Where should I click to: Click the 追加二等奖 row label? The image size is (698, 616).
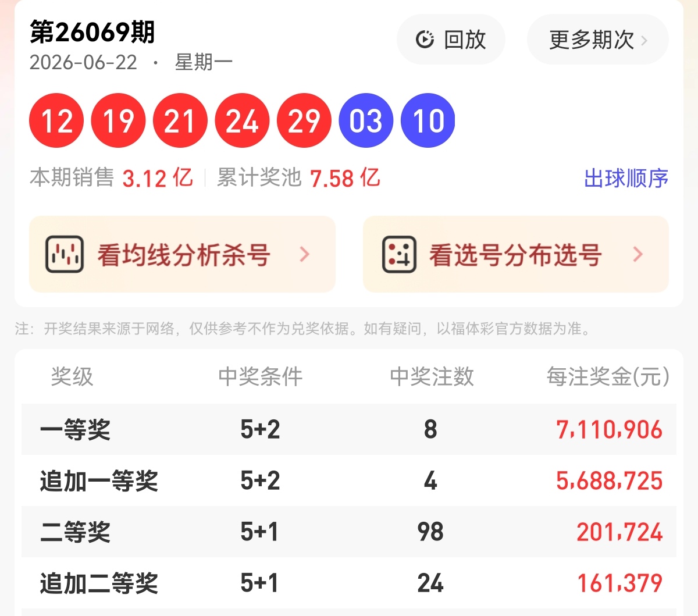point(99,583)
